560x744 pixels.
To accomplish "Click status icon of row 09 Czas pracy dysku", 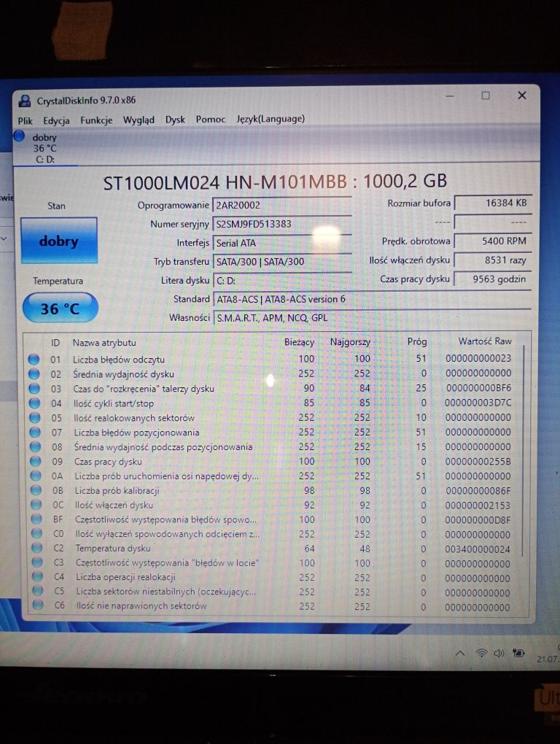I will pyautogui.click(x=36, y=461).
